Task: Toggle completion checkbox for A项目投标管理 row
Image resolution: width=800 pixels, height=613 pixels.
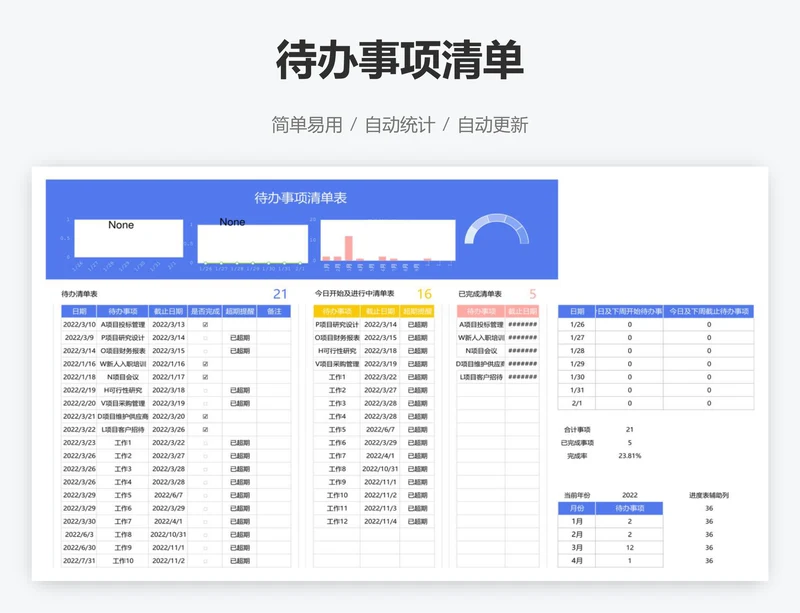Action: tap(205, 325)
